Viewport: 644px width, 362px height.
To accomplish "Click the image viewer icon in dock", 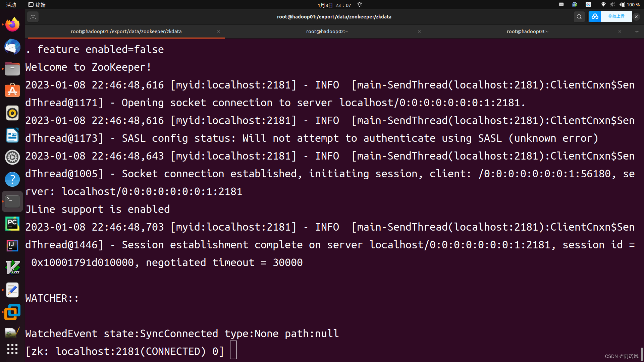I will pyautogui.click(x=12, y=333).
